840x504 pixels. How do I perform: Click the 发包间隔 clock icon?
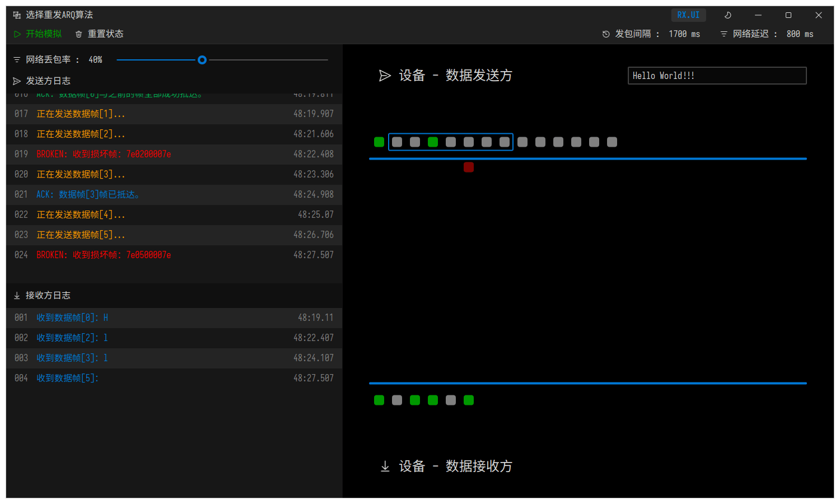click(606, 34)
